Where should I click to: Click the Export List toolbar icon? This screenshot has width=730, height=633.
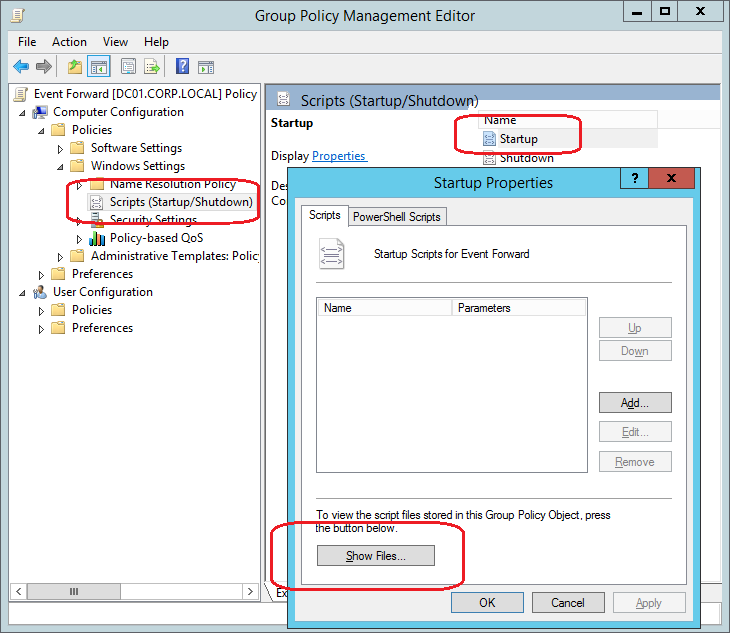pos(152,67)
